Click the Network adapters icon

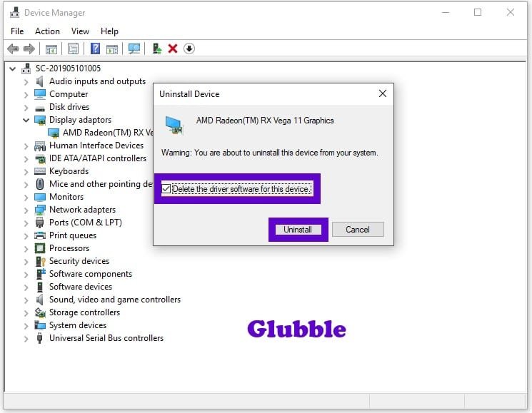[x=40, y=210]
